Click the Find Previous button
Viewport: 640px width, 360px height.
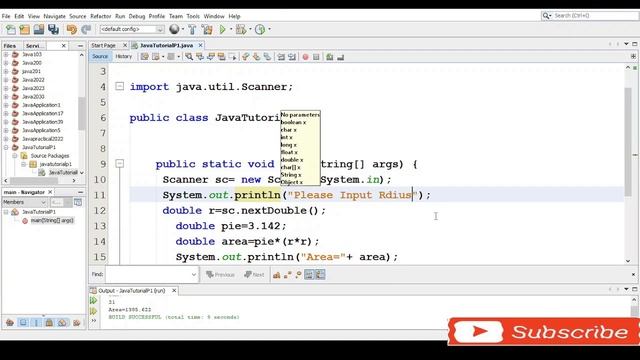220,275
